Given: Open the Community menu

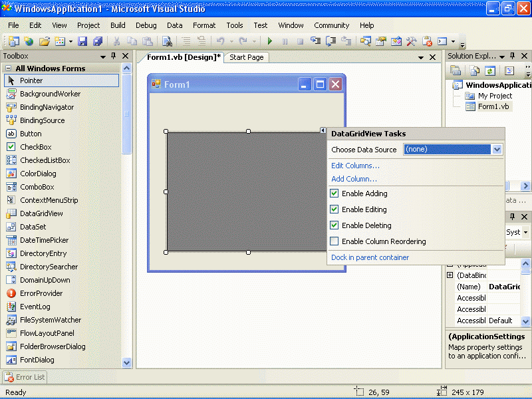Looking at the screenshot, I should pyautogui.click(x=331, y=25).
